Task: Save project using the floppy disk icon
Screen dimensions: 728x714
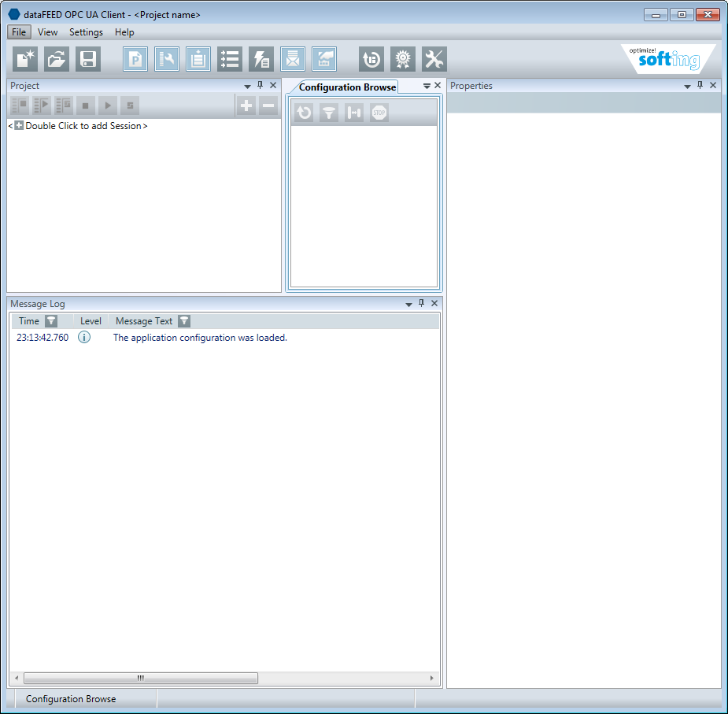Action: (88, 59)
